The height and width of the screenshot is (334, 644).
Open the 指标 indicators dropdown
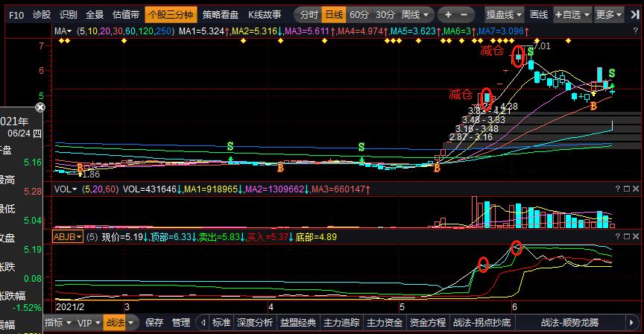pos(58,323)
